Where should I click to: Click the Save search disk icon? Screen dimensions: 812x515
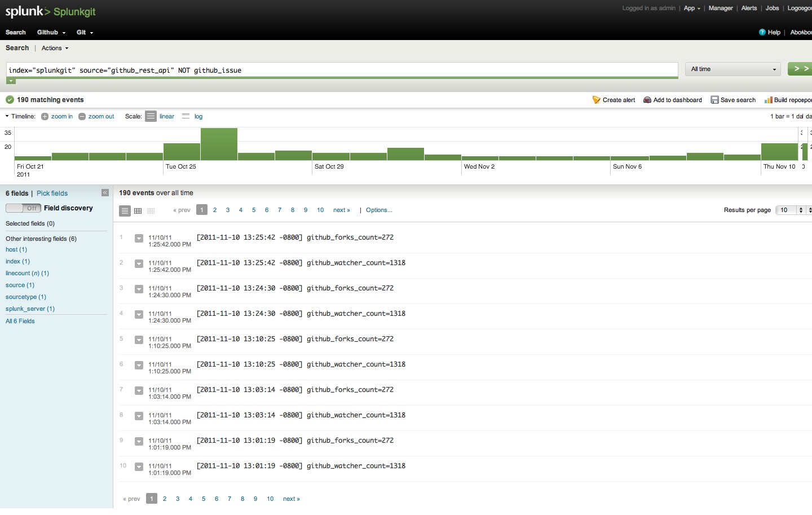coord(714,100)
